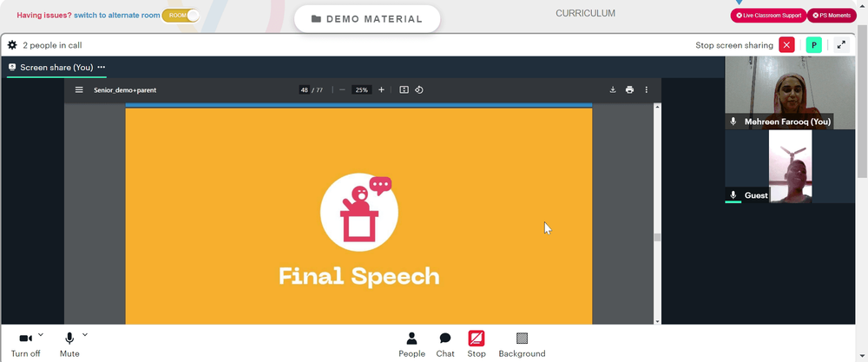The width and height of the screenshot is (868, 362).
Task: Click PS Moments button
Action: coord(832,16)
